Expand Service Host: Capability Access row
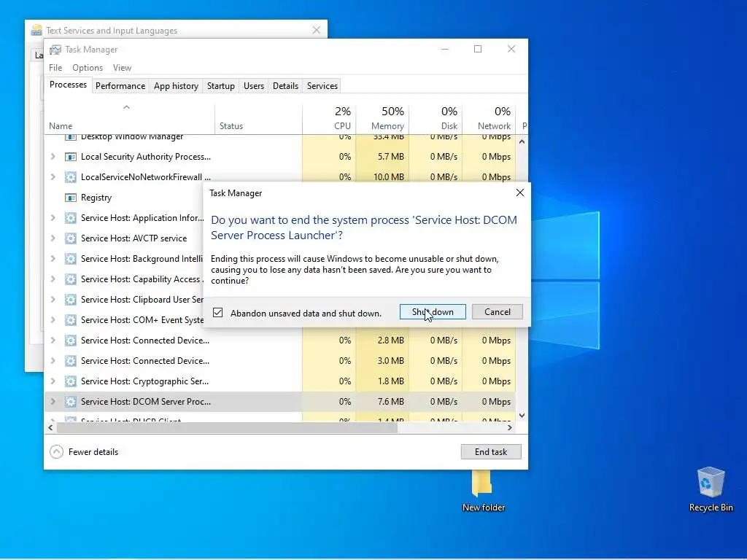 click(53, 279)
